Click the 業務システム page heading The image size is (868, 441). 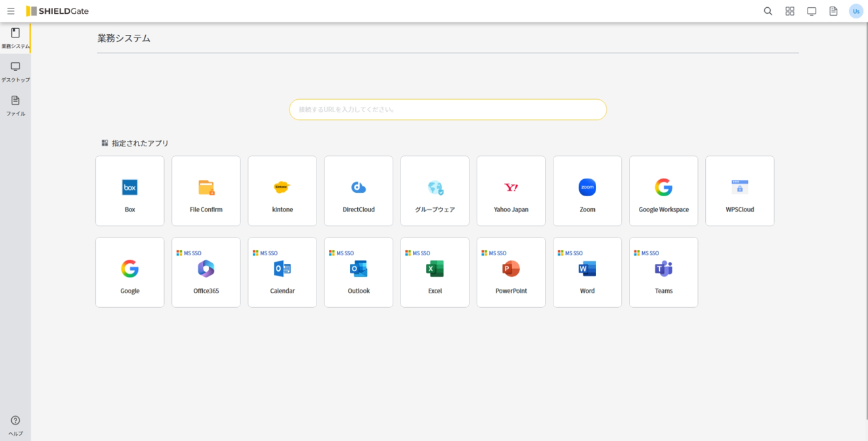pos(124,38)
